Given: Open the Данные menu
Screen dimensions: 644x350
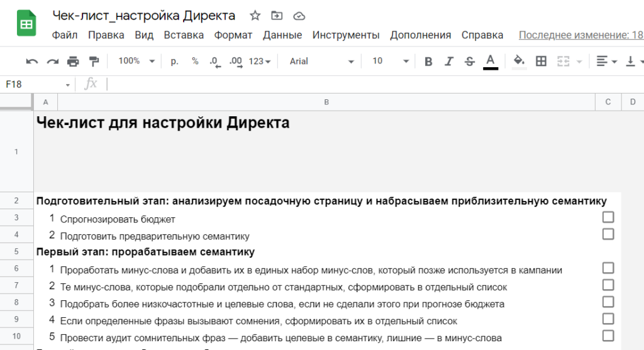Looking at the screenshot, I should click(282, 35).
